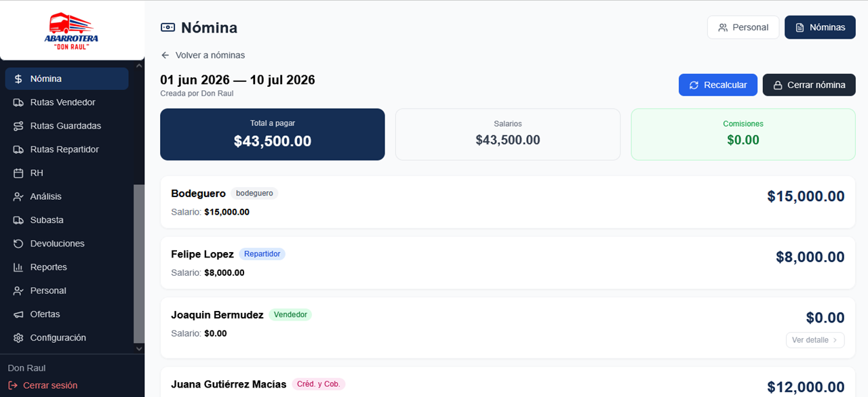
Task: Click the Rutas Vendedor truck icon
Action: pyautogui.click(x=18, y=102)
